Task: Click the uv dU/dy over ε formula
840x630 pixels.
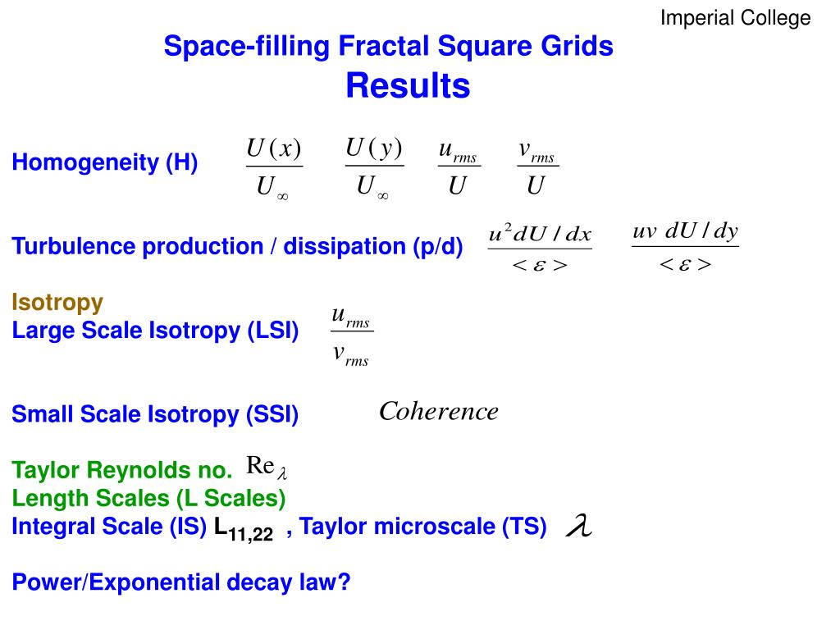Action: coord(685,247)
